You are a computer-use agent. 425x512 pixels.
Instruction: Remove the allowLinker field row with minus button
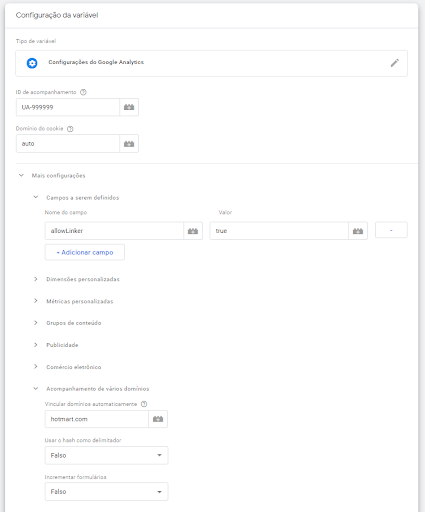[x=391, y=230]
